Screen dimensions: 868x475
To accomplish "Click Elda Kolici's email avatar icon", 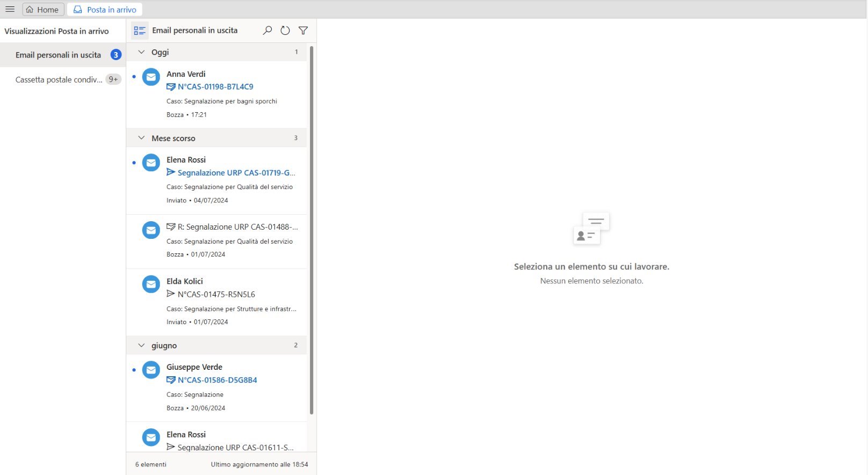I will coord(151,284).
